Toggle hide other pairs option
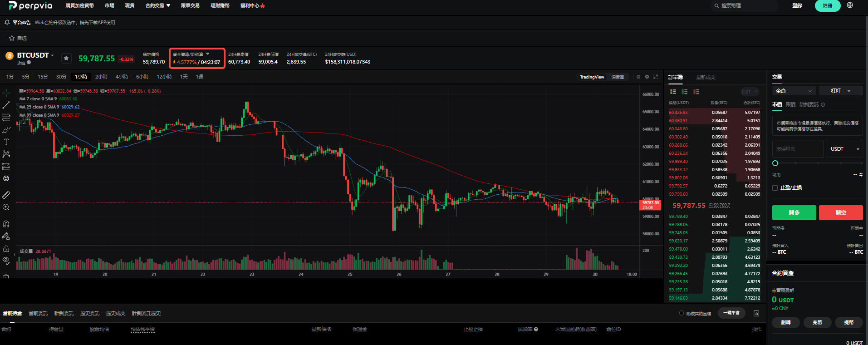This screenshot has width=868, height=345. 682,313
